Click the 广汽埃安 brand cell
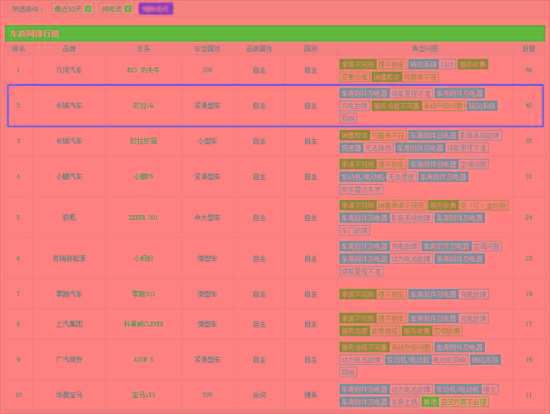The height and width of the screenshot is (414, 550). coord(69,360)
